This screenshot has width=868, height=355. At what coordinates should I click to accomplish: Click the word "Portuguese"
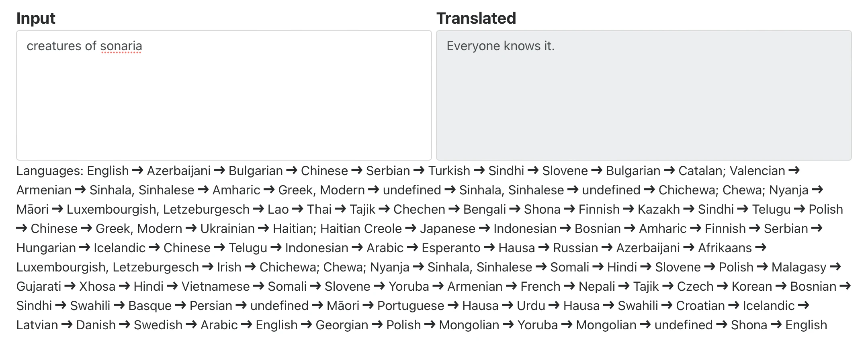(x=411, y=306)
